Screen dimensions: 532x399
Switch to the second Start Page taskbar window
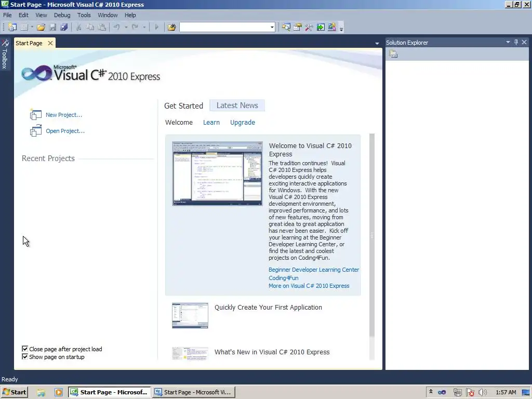(x=193, y=392)
